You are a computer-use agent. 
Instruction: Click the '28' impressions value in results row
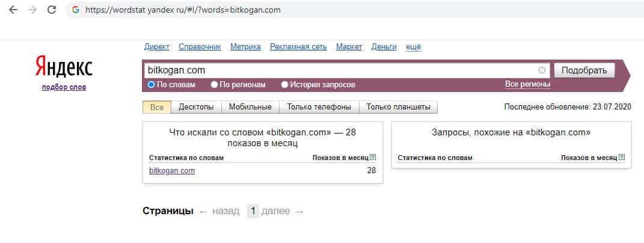(371, 171)
